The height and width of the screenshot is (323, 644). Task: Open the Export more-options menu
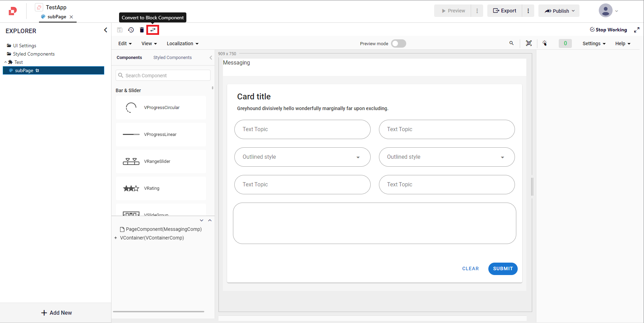pos(528,11)
